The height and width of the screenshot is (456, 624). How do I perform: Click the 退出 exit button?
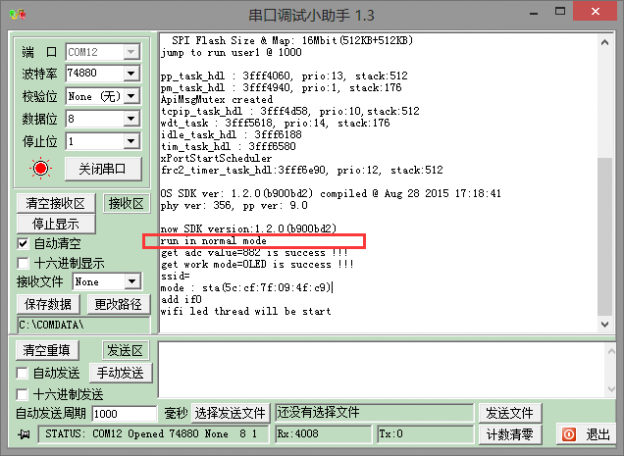pos(585,434)
